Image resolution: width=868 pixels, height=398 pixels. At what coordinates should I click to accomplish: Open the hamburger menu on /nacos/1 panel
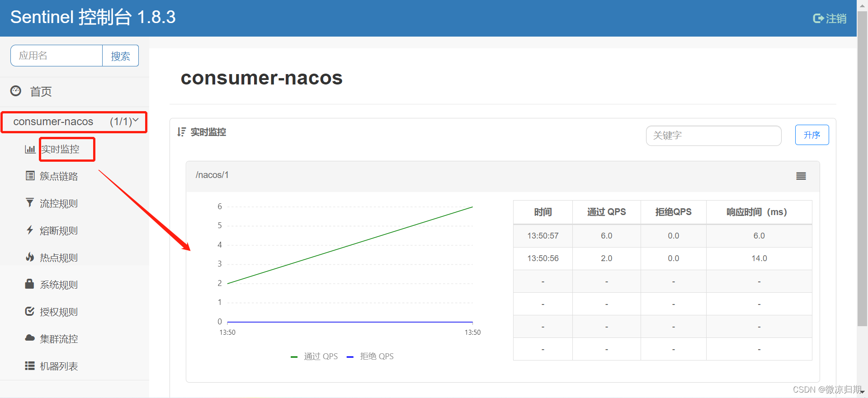(801, 176)
